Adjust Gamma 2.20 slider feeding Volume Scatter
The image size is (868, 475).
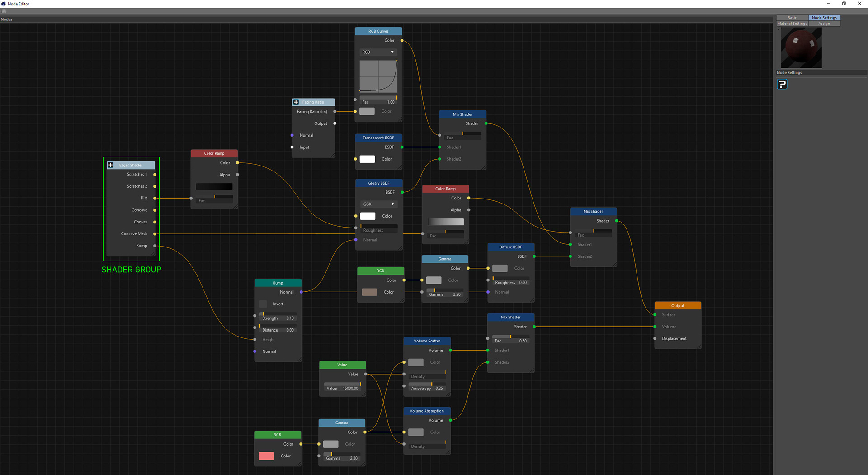click(342, 456)
